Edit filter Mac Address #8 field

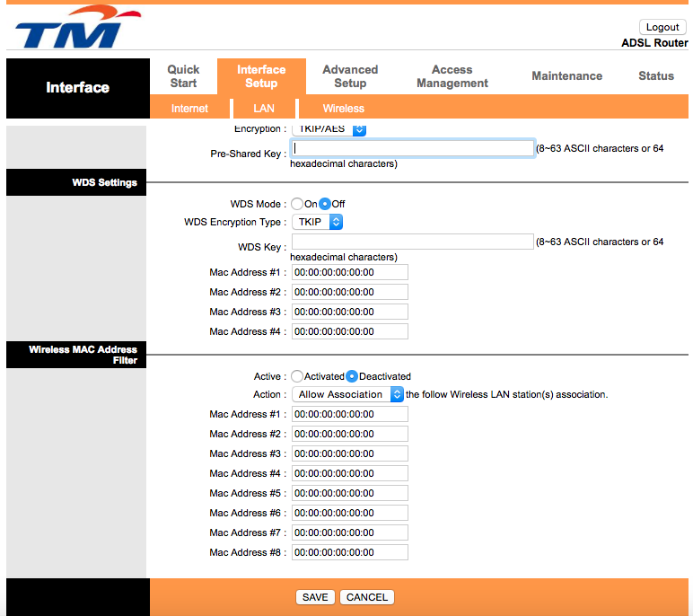[349, 552]
